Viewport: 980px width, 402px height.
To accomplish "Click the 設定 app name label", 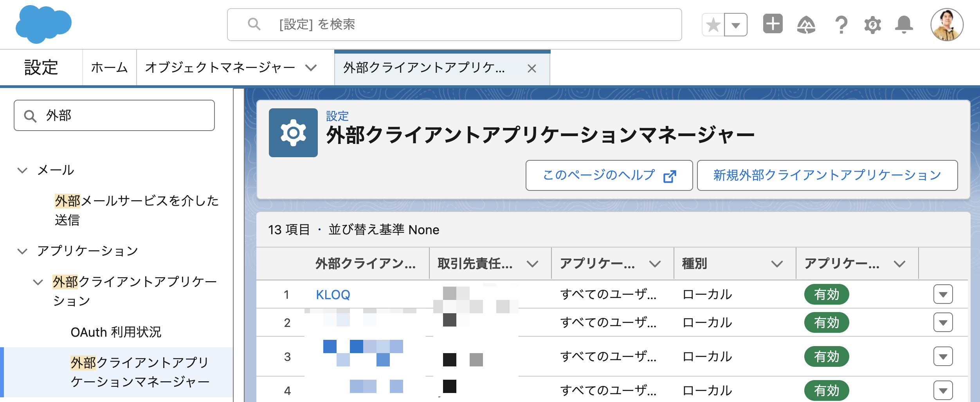I will [x=41, y=68].
